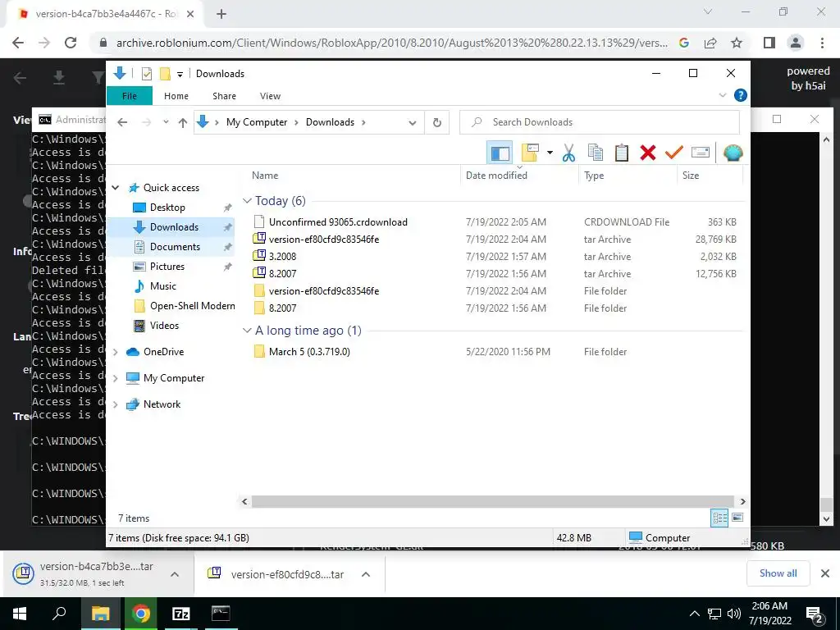Click the orange checkmark Properties icon
This screenshot has width=840, height=630.
coord(674,153)
